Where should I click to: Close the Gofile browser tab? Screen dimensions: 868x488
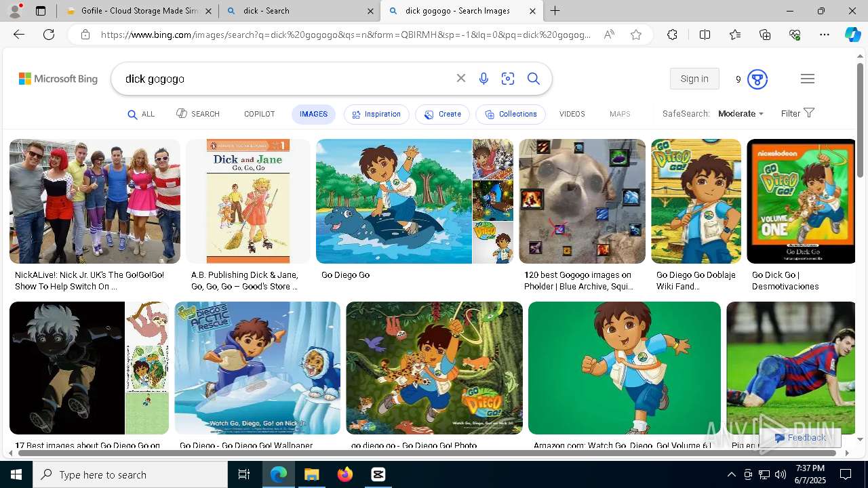(209, 11)
